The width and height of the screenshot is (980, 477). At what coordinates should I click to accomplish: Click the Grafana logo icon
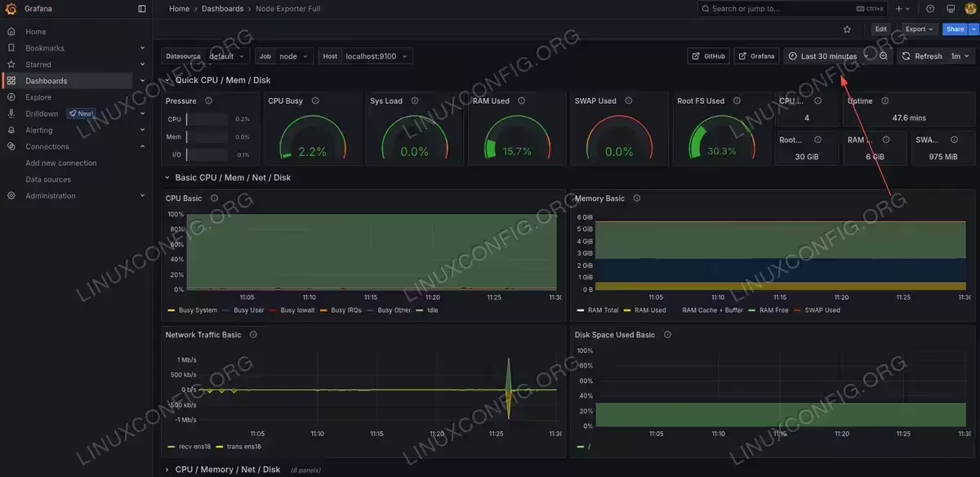pyautogui.click(x=11, y=9)
